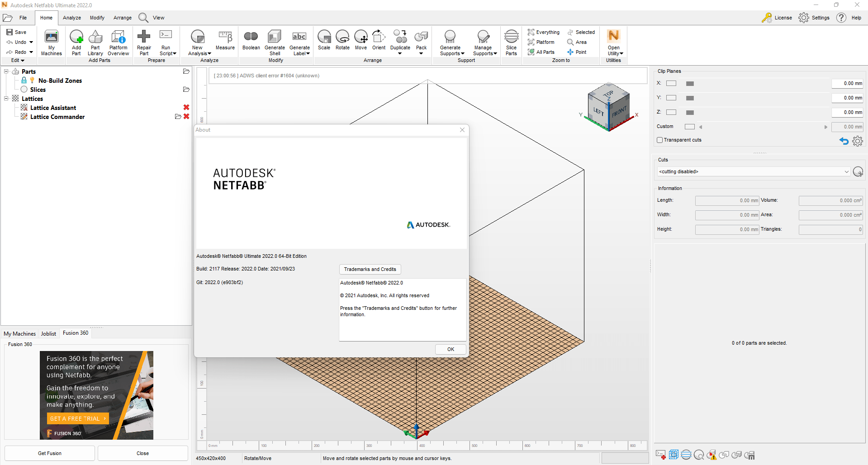
Task: Zoom to All Parts
Action: tap(541, 52)
